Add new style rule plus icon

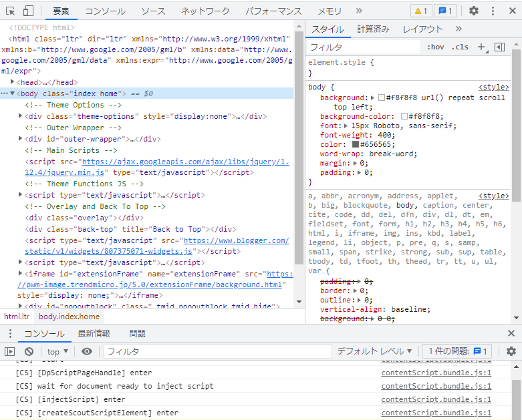481,47
